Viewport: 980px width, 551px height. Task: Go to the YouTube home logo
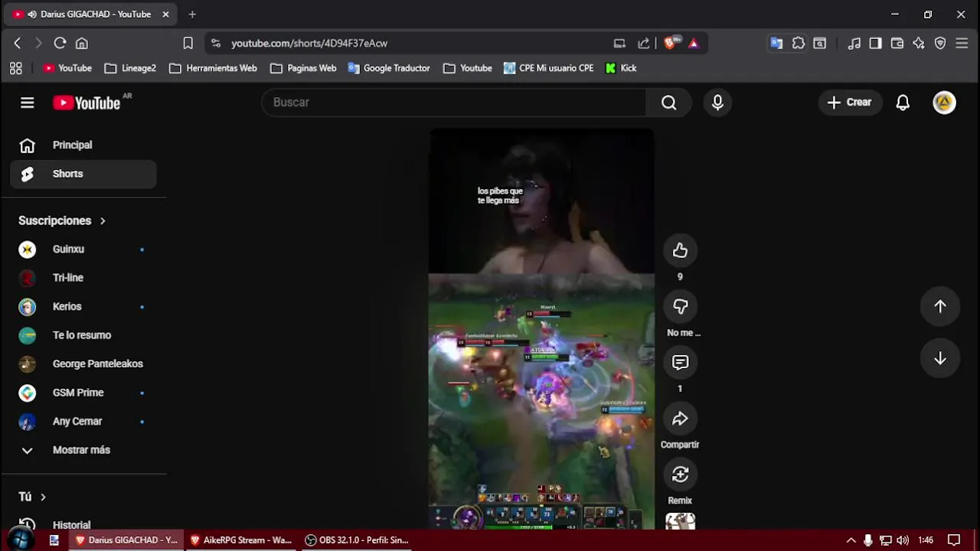[87, 103]
